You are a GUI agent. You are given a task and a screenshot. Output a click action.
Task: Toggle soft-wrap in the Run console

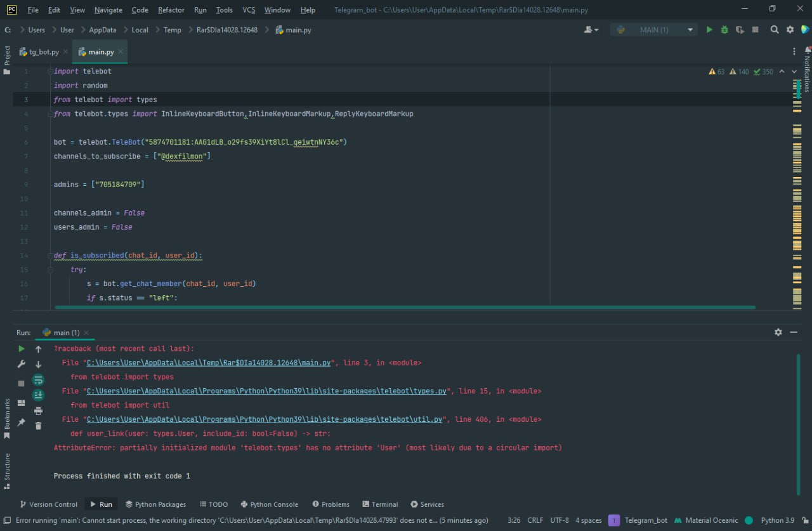click(38, 379)
